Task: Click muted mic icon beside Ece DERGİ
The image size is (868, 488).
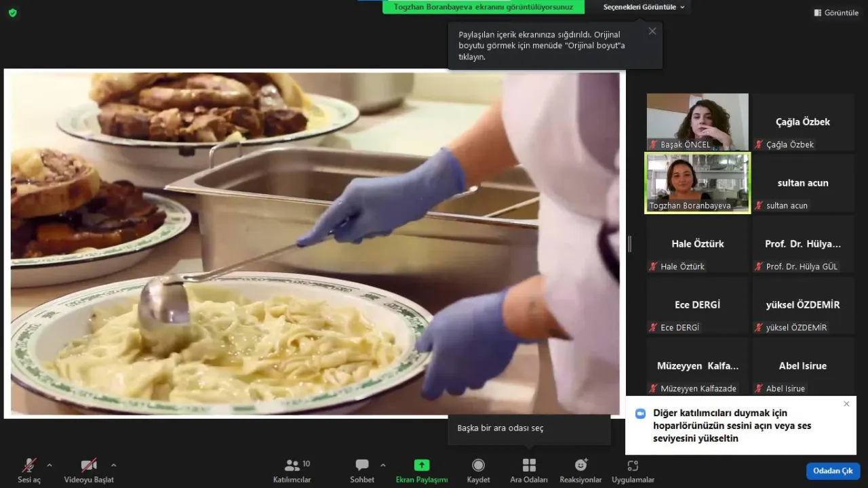Action: (654, 327)
